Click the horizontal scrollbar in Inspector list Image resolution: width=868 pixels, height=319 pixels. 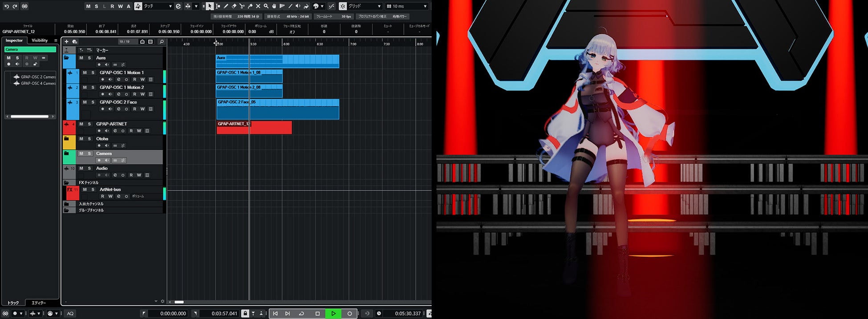[x=29, y=117]
